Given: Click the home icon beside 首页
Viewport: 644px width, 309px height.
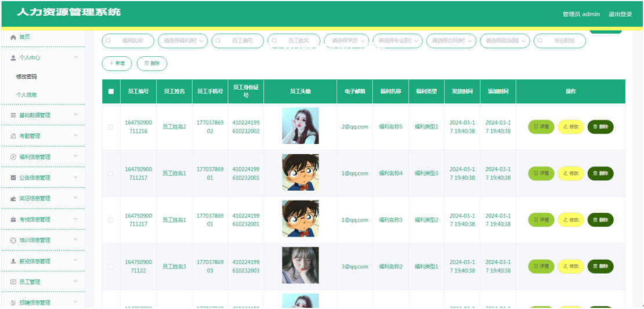Looking at the screenshot, I should tap(13, 37).
